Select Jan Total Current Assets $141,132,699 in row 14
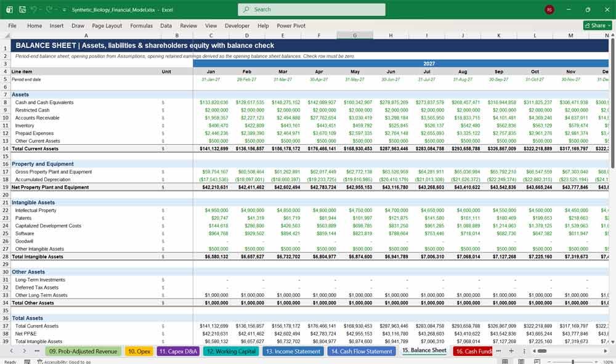This screenshot has width=616, height=364. click(211, 148)
